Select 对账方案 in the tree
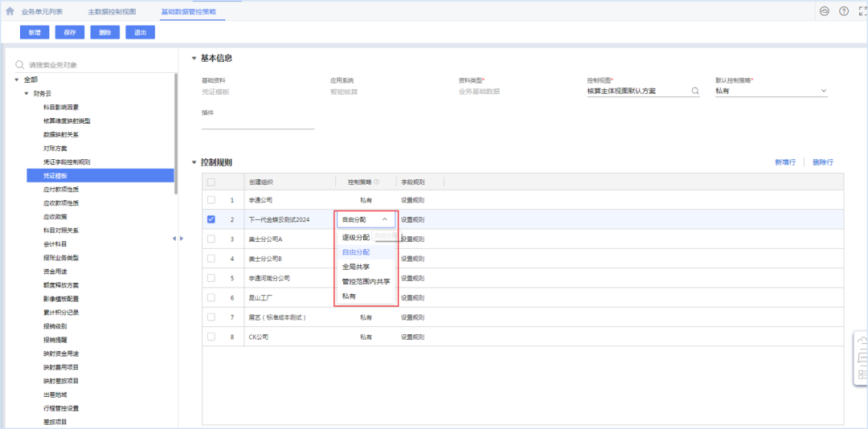 coord(55,149)
